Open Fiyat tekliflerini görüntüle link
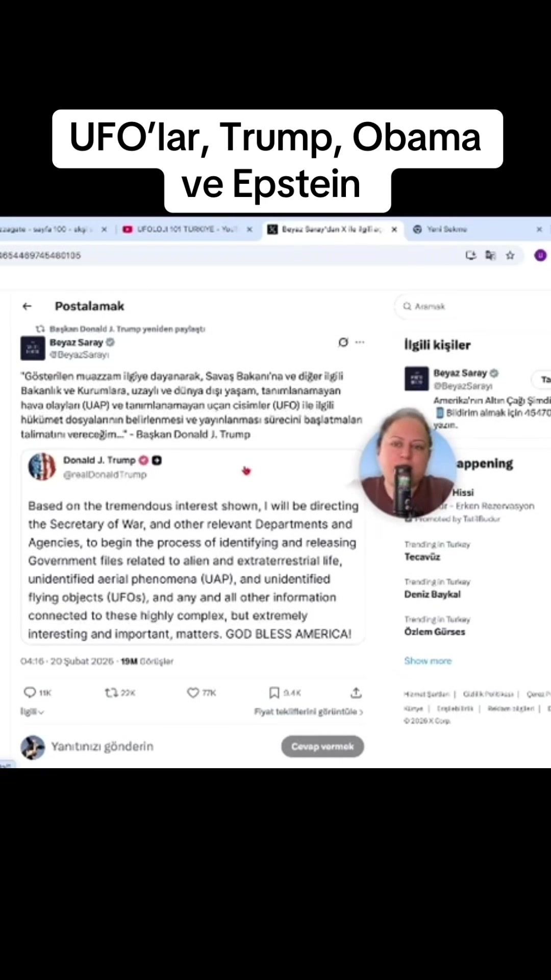The image size is (551, 980). pyautogui.click(x=309, y=712)
